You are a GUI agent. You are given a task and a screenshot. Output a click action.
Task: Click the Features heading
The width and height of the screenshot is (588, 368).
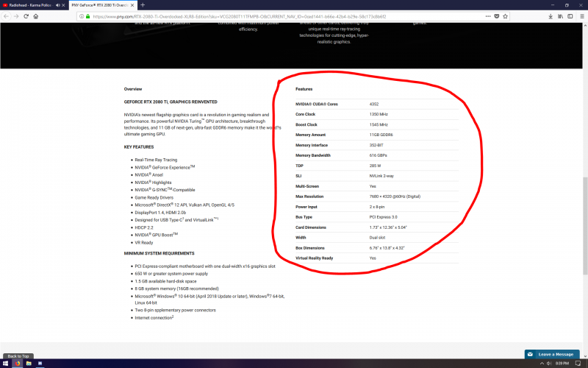pyautogui.click(x=304, y=89)
